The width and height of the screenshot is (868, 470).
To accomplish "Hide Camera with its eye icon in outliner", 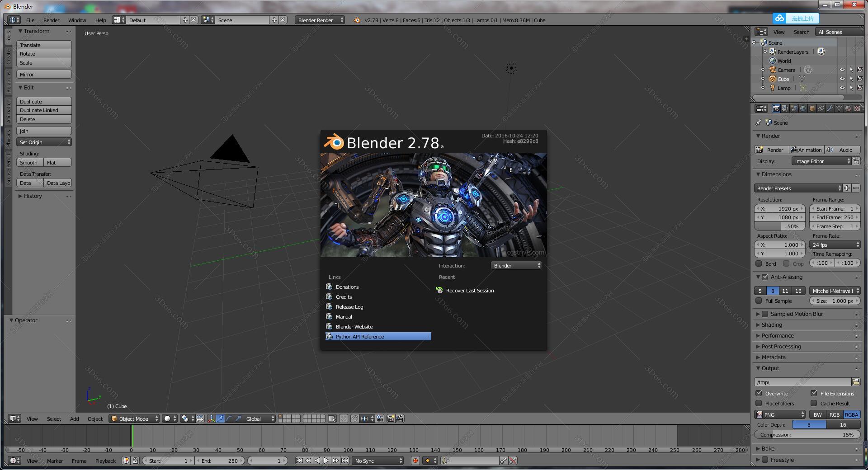I will [842, 70].
